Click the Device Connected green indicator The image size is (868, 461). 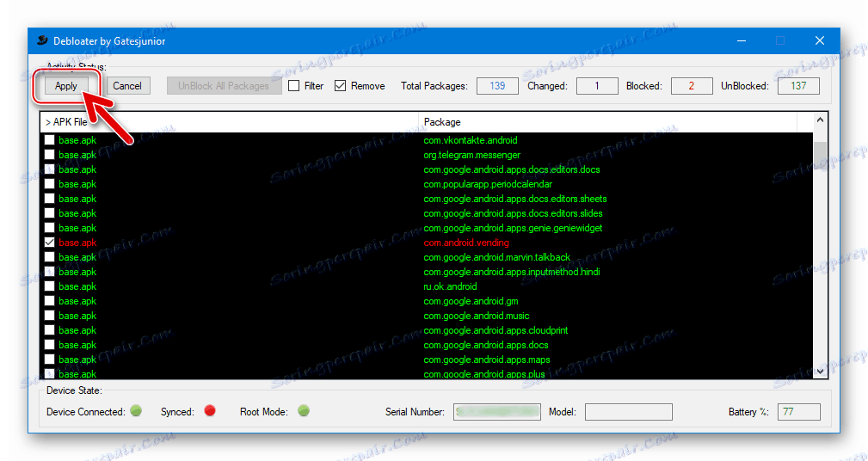coord(136,410)
